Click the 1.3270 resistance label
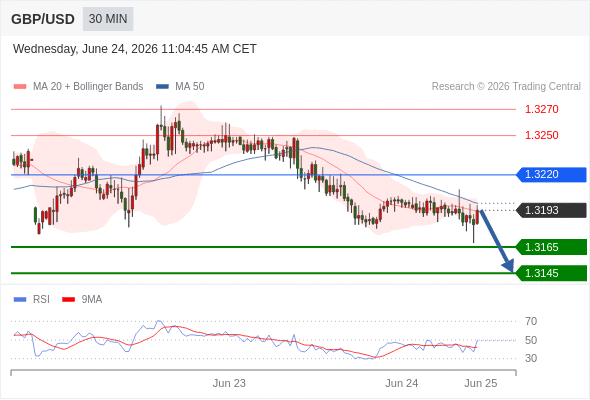The width and height of the screenshot is (590, 400). click(541, 110)
